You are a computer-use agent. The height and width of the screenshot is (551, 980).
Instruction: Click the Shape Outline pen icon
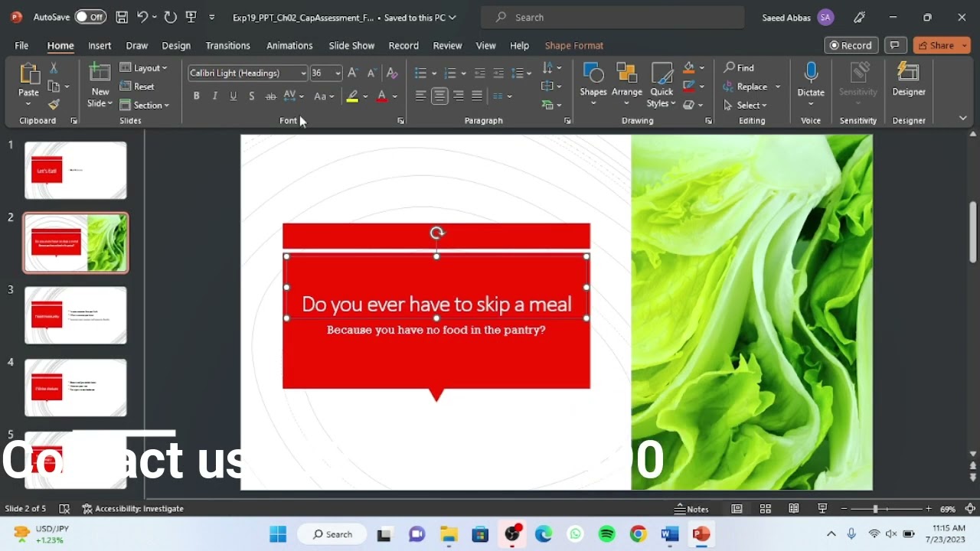pyautogui.click(x=689, y=86)
